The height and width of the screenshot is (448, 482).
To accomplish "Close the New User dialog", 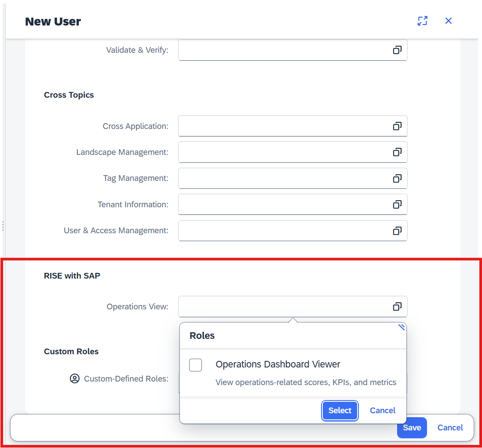I will [x=448, y=21].
